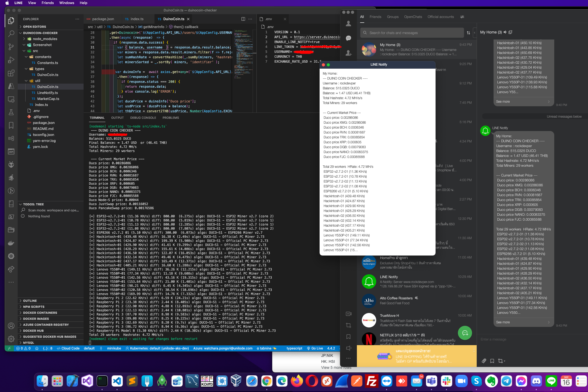588x392 pixels.
Task: Expand the OUTLINE section
Action: [30, 301]
